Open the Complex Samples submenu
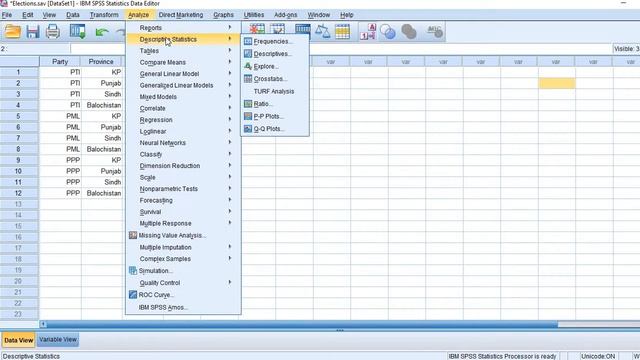 183,259
